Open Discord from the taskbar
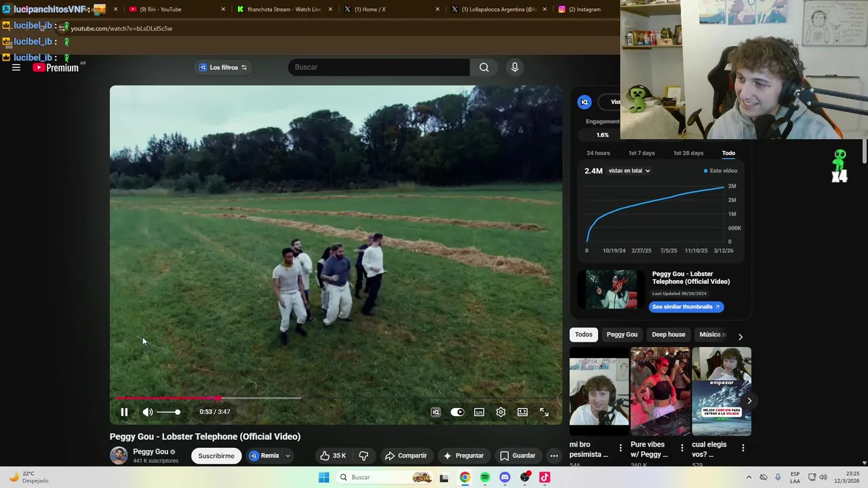Image resolution: width=868 pixels, height=488 pixels. [x=505, y=477]
